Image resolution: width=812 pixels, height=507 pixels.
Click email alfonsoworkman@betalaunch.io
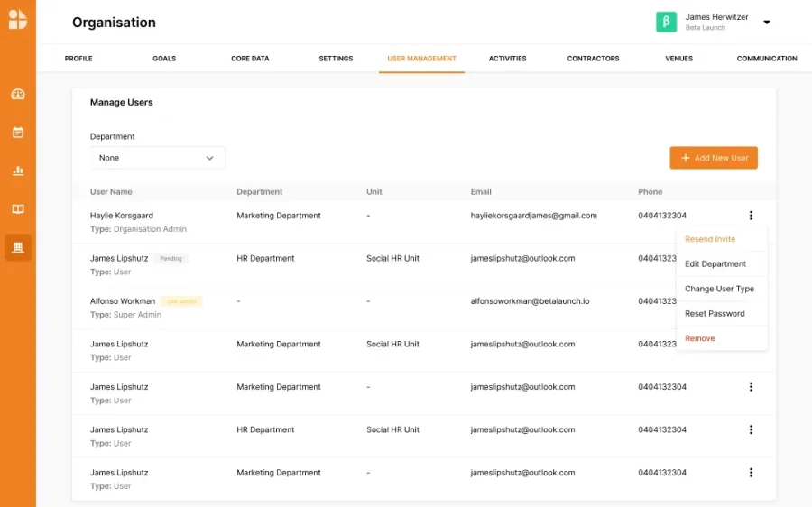tap(530, 301)
